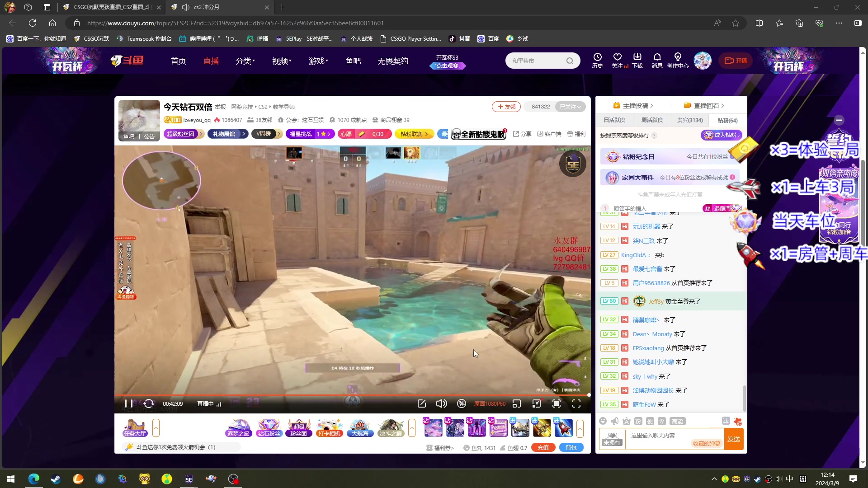This screenshot has height=488, width=868.
Task: Open the emoji picker in chat
Action: click(x=603, y=421)
